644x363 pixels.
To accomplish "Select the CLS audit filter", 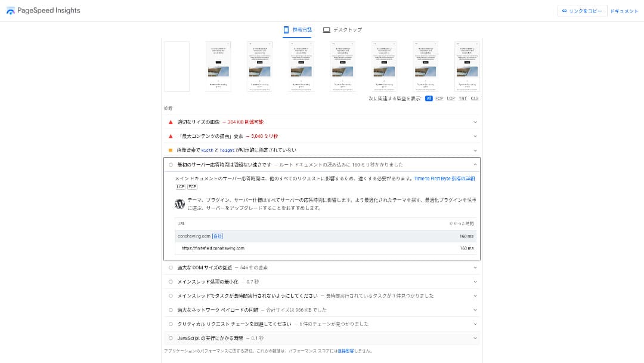I will [475, 98].
